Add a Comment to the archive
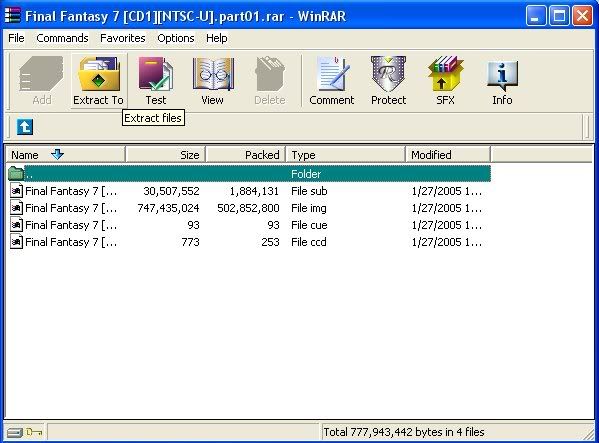 [332, 81]
